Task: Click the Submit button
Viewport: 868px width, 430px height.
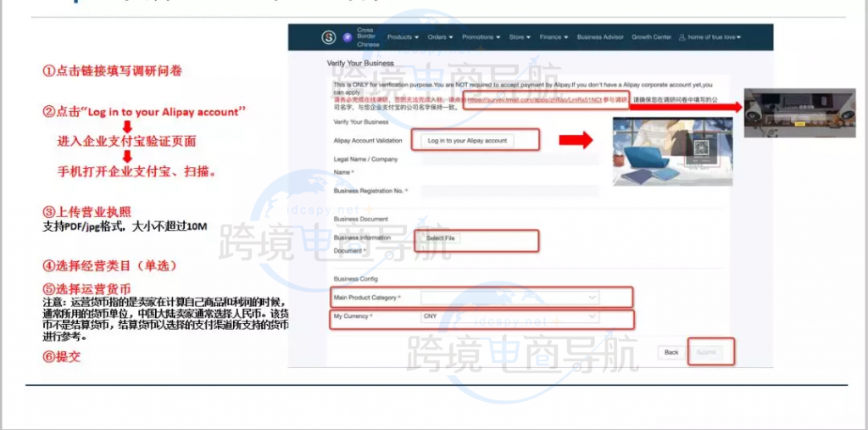Action: coord(706,352)
